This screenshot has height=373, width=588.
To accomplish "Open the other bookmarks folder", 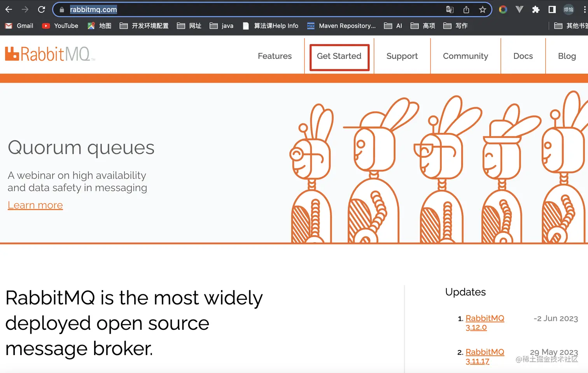I will [571, 26].
